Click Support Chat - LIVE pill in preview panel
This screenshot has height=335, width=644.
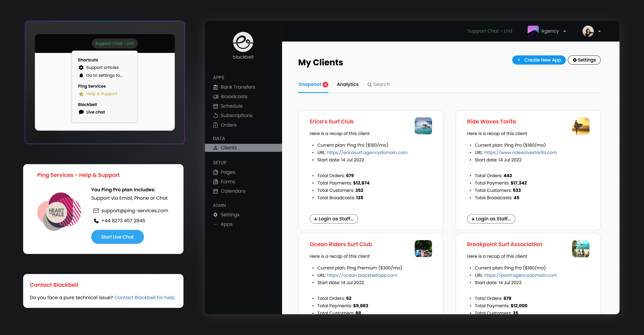[115, 43]
